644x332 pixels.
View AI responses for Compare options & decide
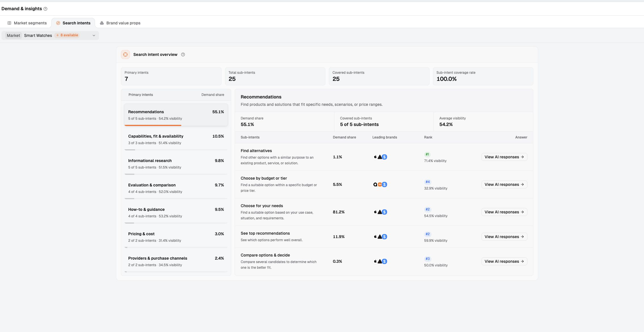504,261
